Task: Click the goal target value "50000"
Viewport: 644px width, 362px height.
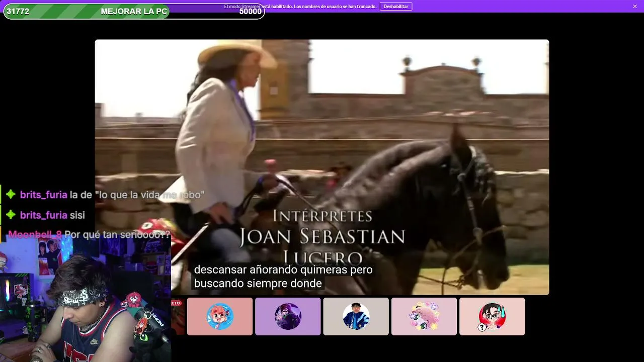Action: click(x=250, y=12)
